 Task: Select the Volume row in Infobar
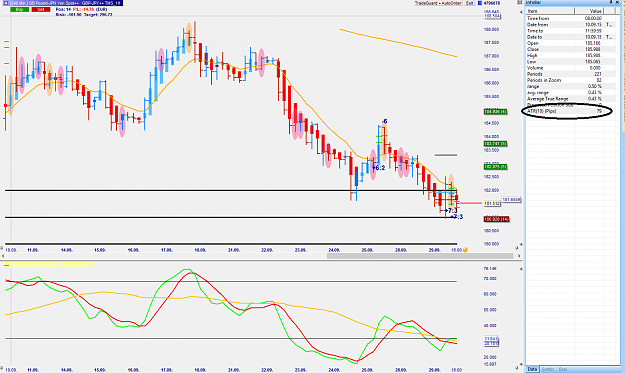click(570, 68)
